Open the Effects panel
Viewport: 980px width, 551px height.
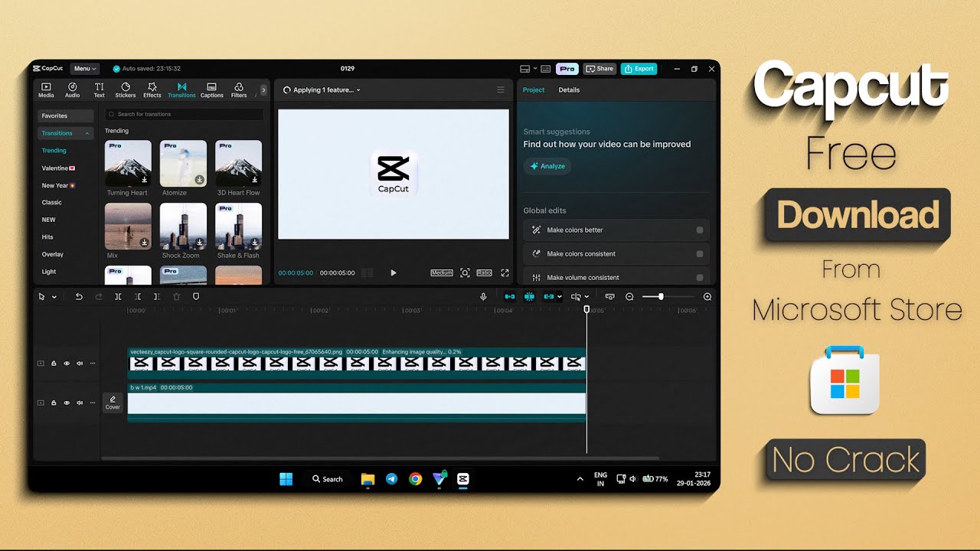(152, 90)
